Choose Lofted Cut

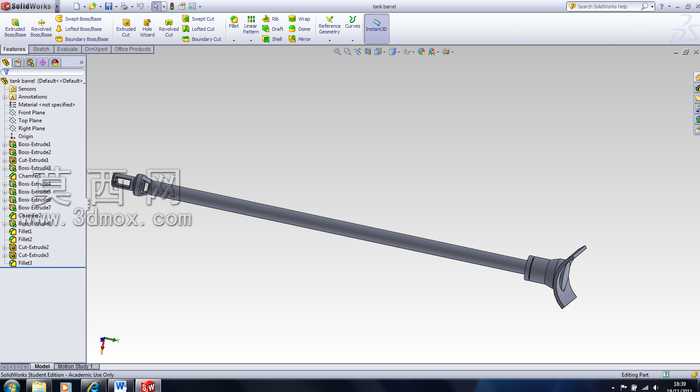pyautogui.click(x=198, y=29)
